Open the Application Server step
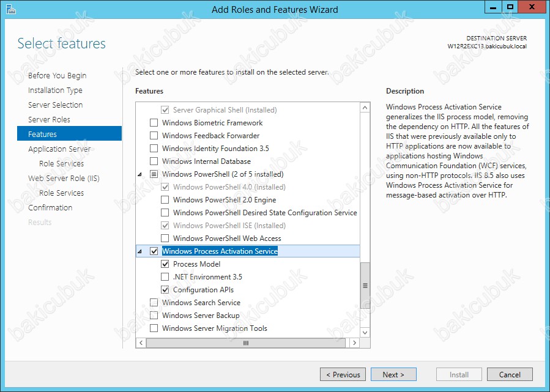Image resolution: width=550 pixels, height=392 pixels. point(59,149)
